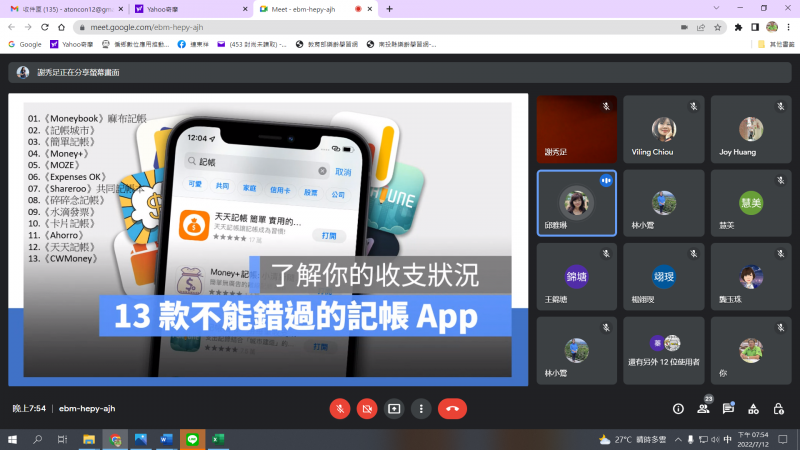Open more options three-dot menu in Meet
Viewport: 800px width, 450px height.
[x=421, y=409]
